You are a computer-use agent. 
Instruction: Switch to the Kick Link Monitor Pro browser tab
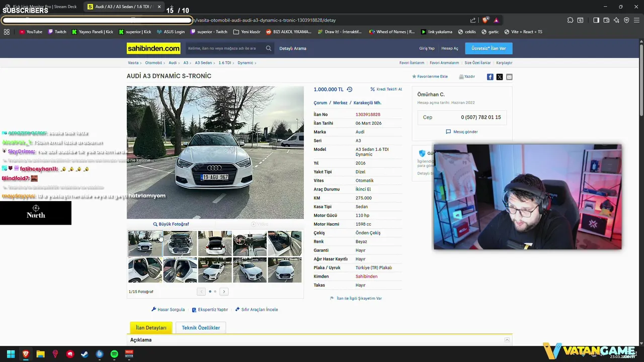pyautogui.click(x=40, y=7)
